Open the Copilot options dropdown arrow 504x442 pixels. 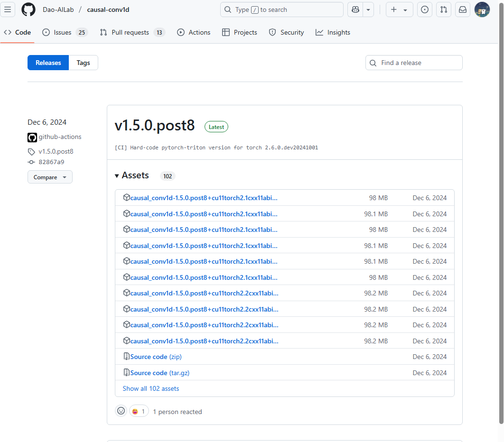tap(368, 9)
